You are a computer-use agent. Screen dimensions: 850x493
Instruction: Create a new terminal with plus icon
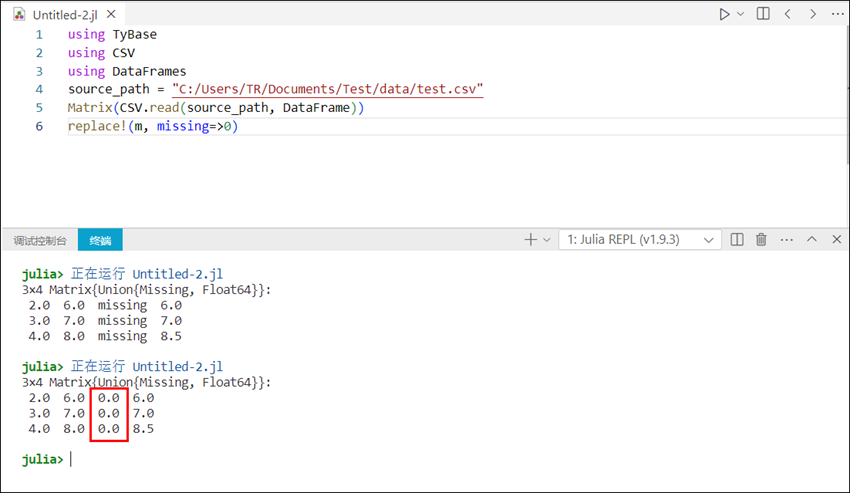[x=530, y=240]
